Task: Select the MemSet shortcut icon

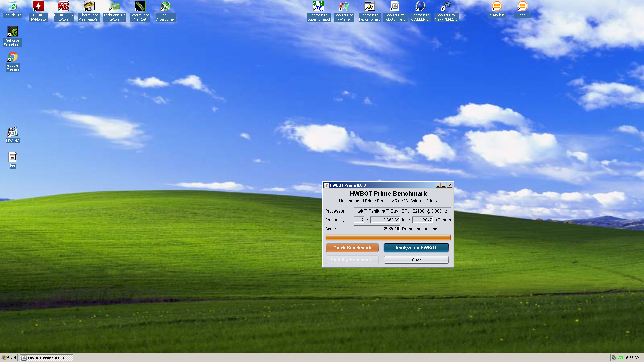Action: 140,11
